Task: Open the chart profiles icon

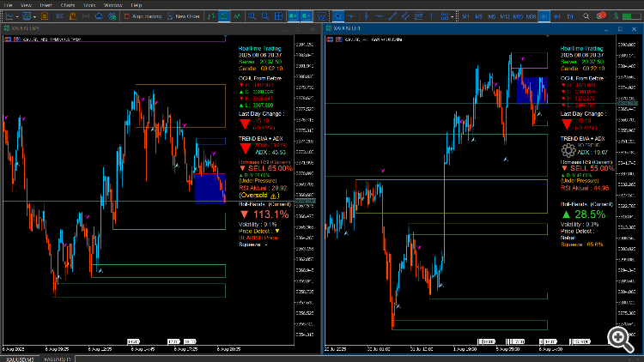Action: (x=27, y=16)
